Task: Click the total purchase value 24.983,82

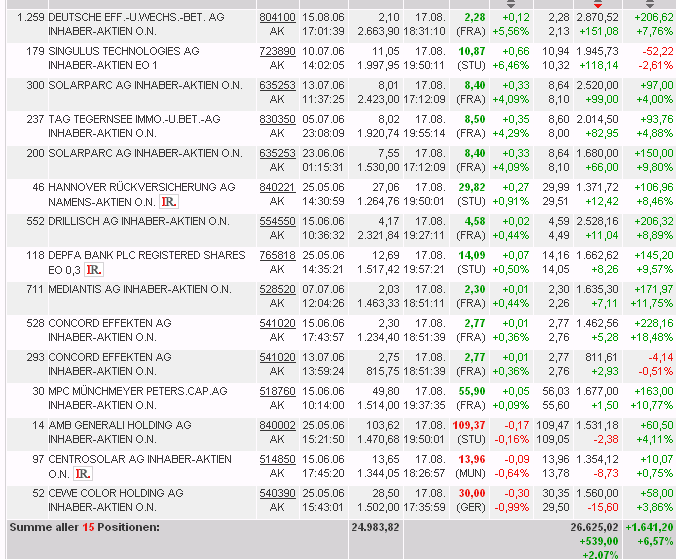Action: click(x=375, y=528)
